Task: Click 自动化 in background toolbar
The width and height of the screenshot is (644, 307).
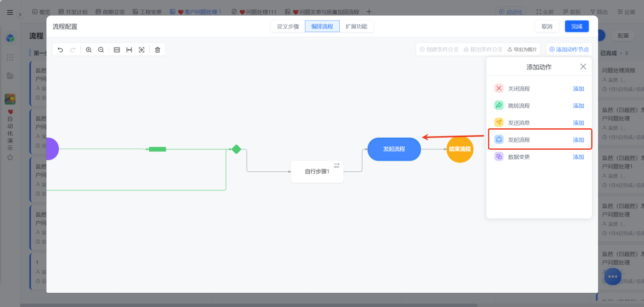Action: pyautogui.click(x=510, y=12)
